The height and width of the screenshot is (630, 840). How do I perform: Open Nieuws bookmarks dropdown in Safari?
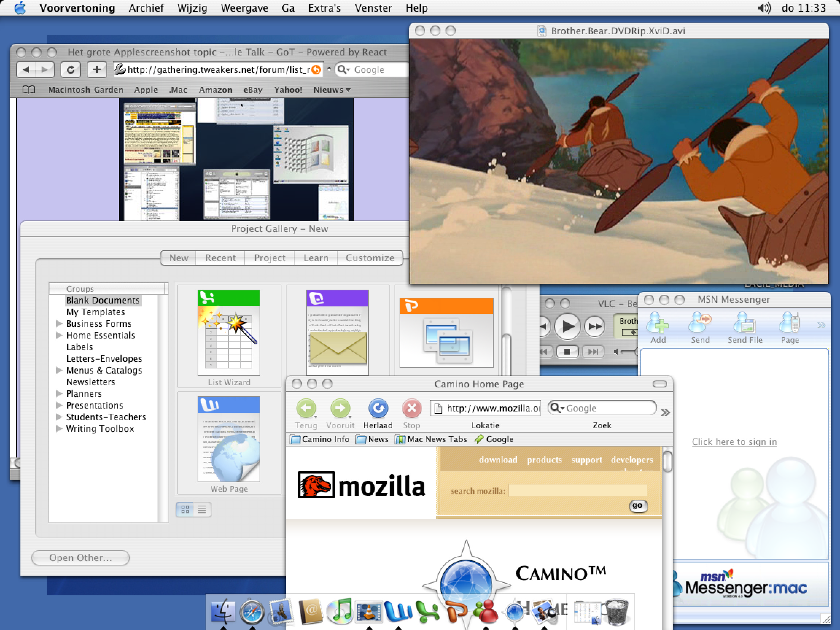pos(332,90)
